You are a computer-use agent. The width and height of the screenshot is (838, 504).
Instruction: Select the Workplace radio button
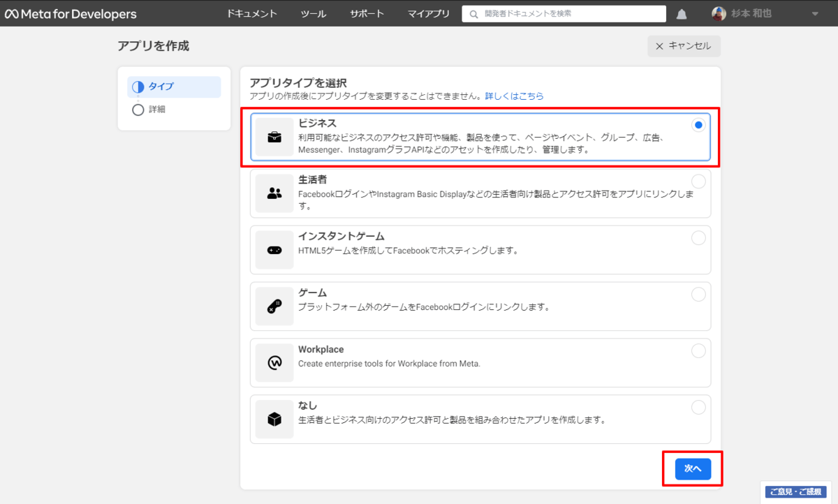point(698,351)
